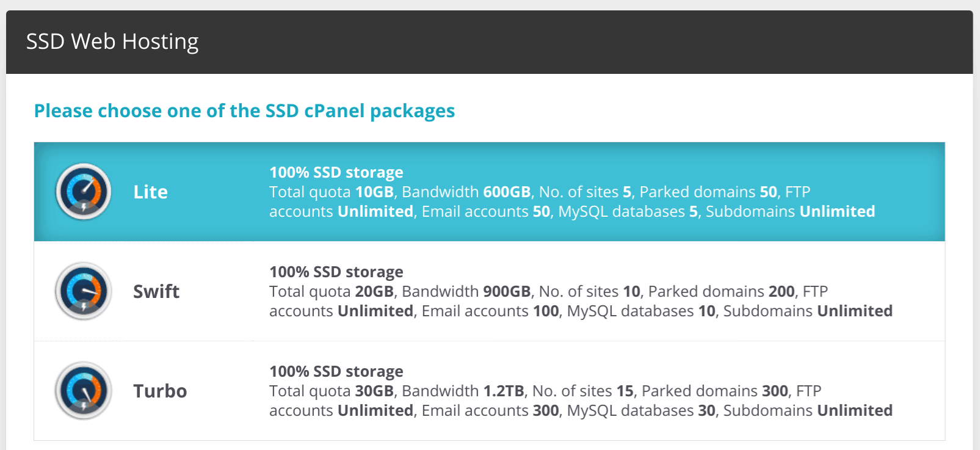Pick the package with Total quota 20GB

[489, 291]
